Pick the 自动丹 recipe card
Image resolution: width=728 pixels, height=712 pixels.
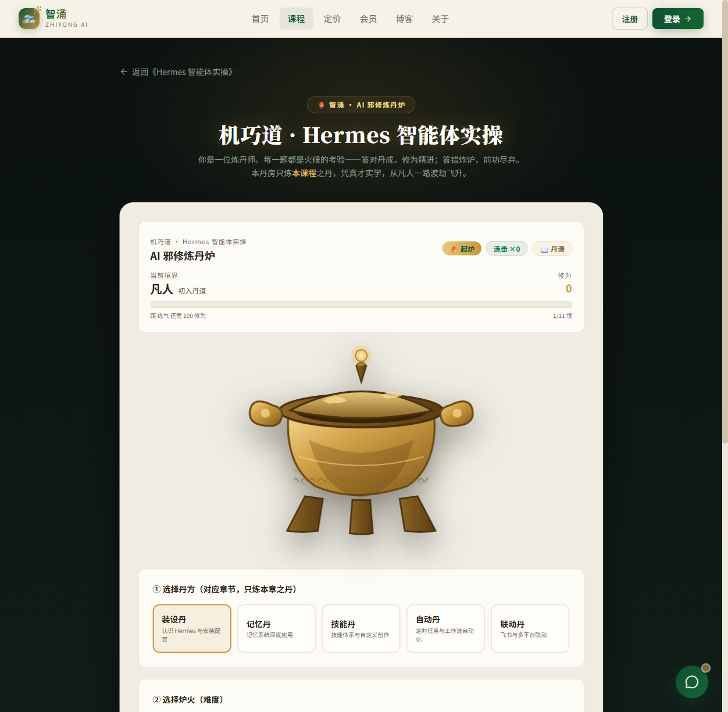[x=445, y=628]
